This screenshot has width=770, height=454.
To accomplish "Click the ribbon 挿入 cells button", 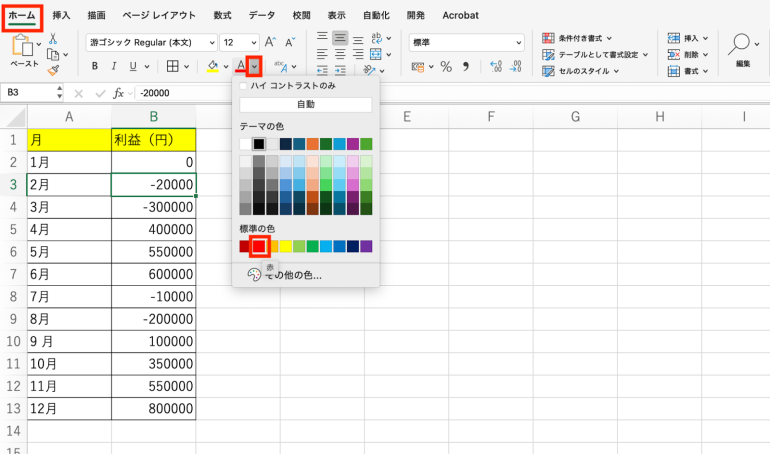I will coord(688,38).
